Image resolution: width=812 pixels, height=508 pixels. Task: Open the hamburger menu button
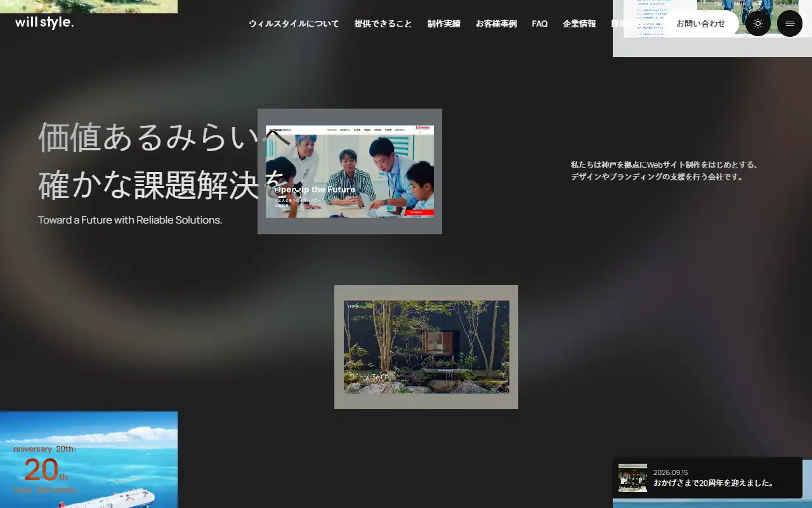tap(790, 23)
